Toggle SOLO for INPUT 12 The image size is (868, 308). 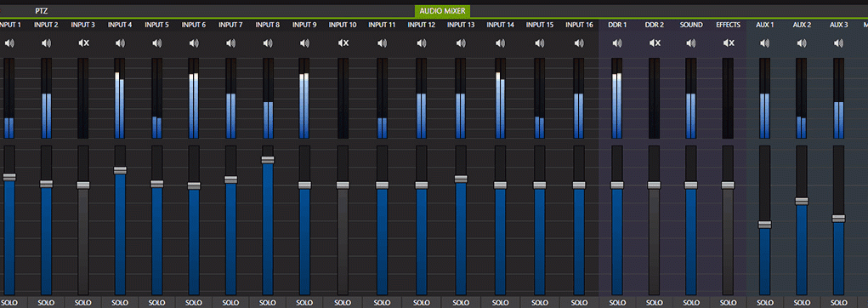point(422,302)
